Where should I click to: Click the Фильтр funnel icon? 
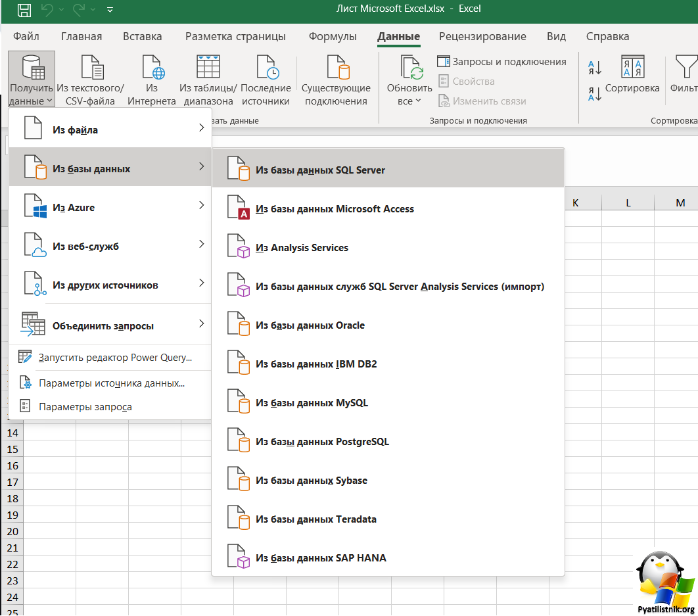(686, 67)
